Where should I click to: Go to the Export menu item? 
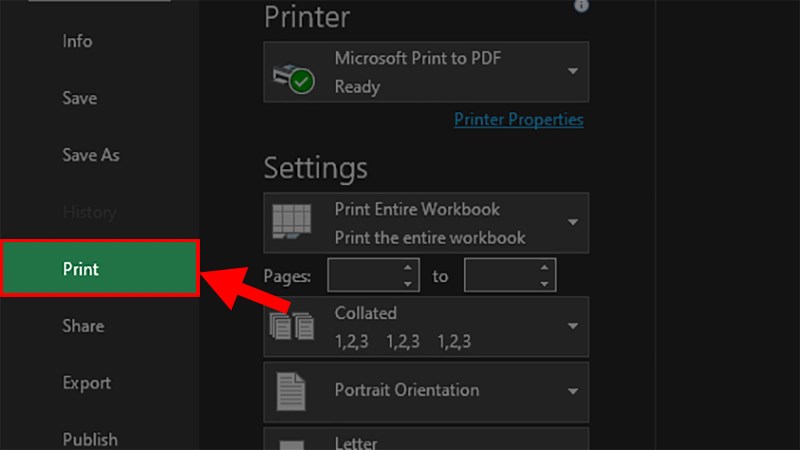pyautogui.click(x=87, y=383)
